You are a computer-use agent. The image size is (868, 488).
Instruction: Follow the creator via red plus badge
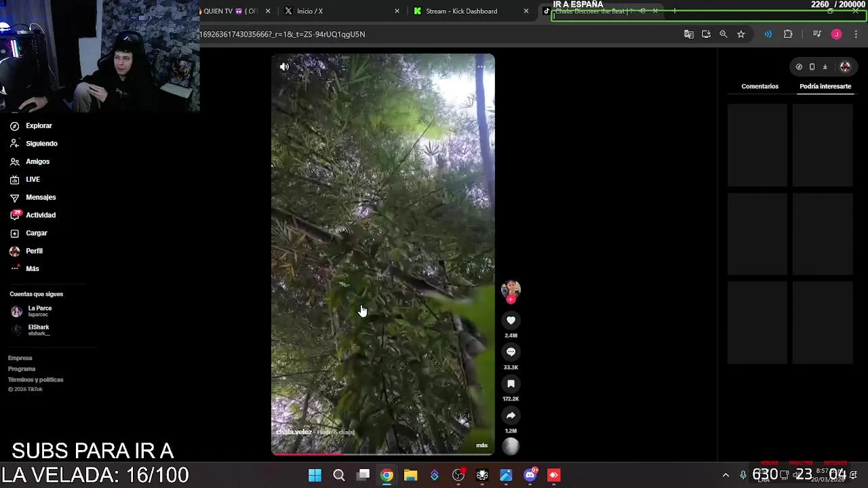[511, 300]
